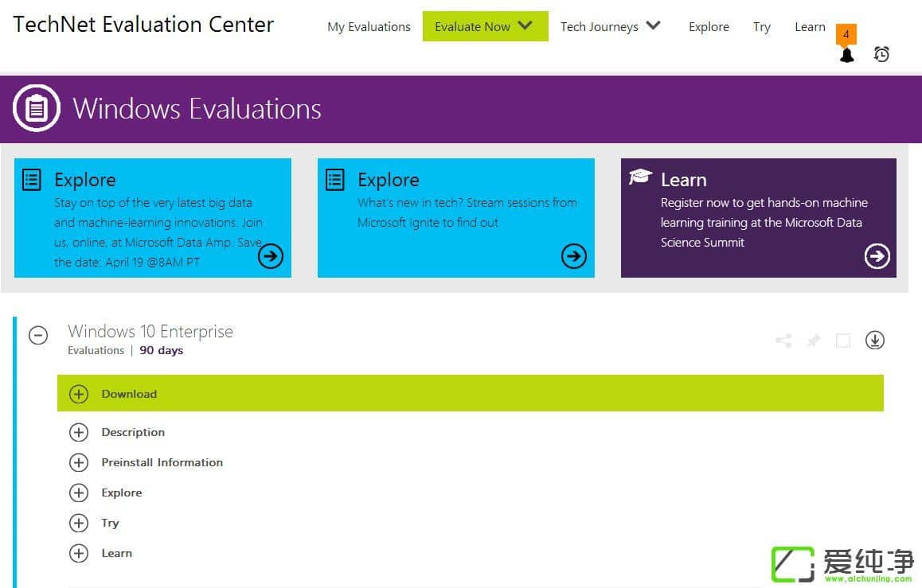922x588 pixels.
Task: Click graduation cap icon on Learn card
Action: [640, 176]
